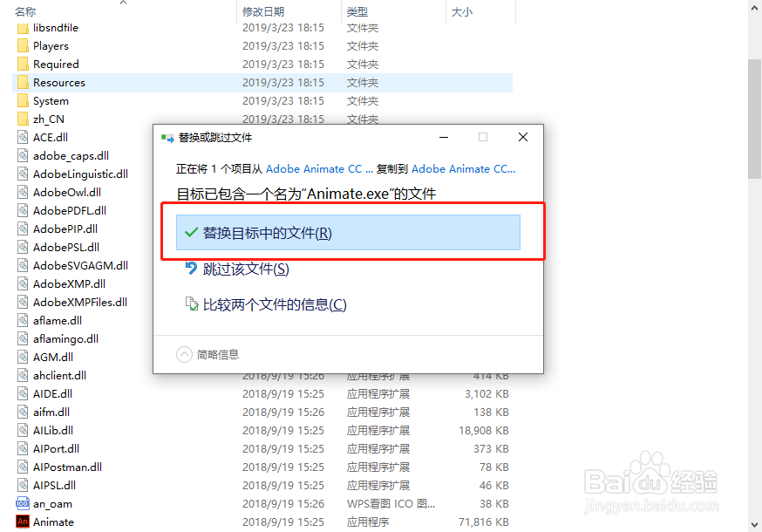The image size is (762, 532).
Task: Click the size value '18,908 KB'
Action: tap(484, 430)
